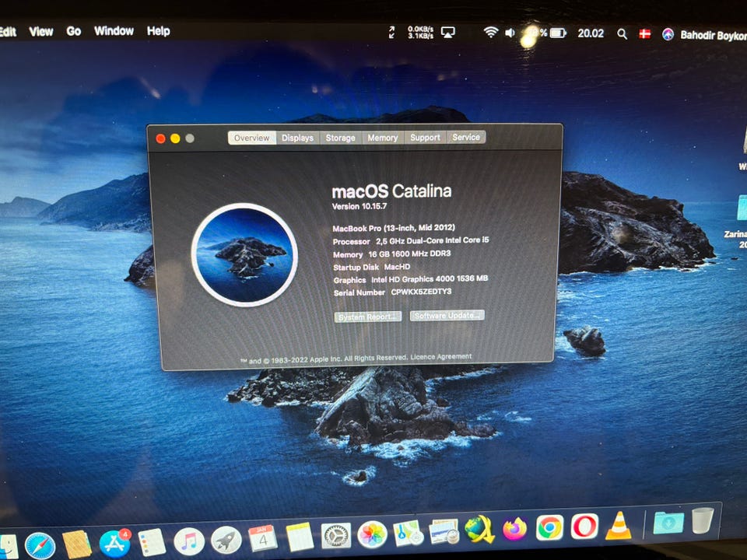Open the Help menu
747x560 pixels.
[158, 31]
